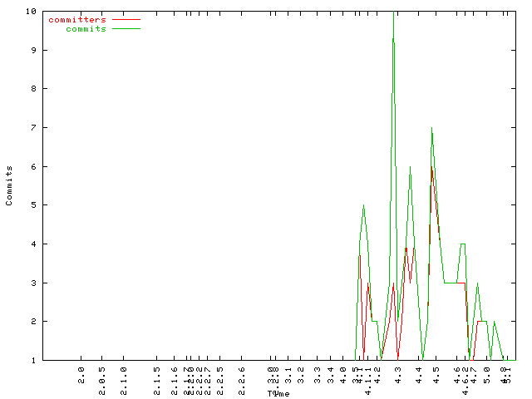Click the Time x-axis title
Viewport: 532px width, 399px height.
tap(278, 393)
